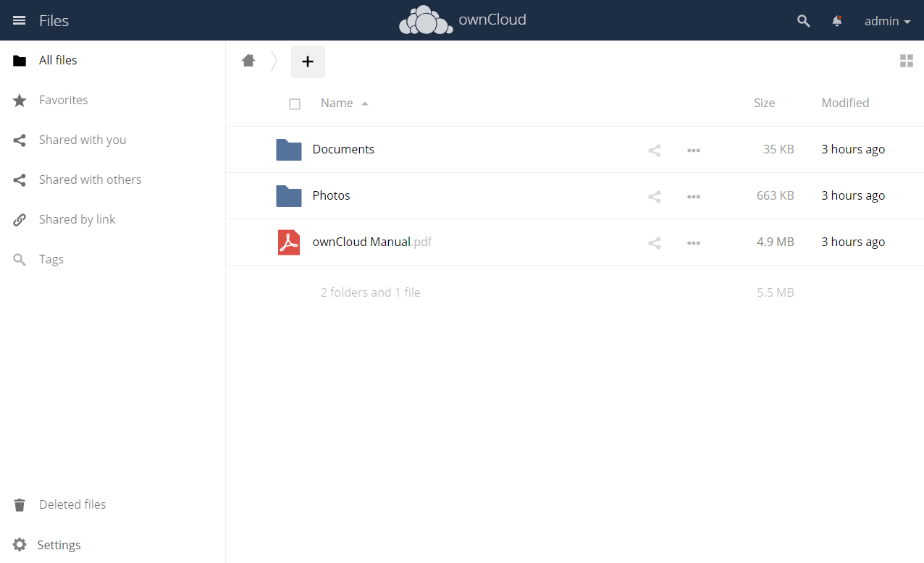Switch to grid view with the top-right toggle
The width and height of the screenshot is (924, 563).
(x=906, y=61)
